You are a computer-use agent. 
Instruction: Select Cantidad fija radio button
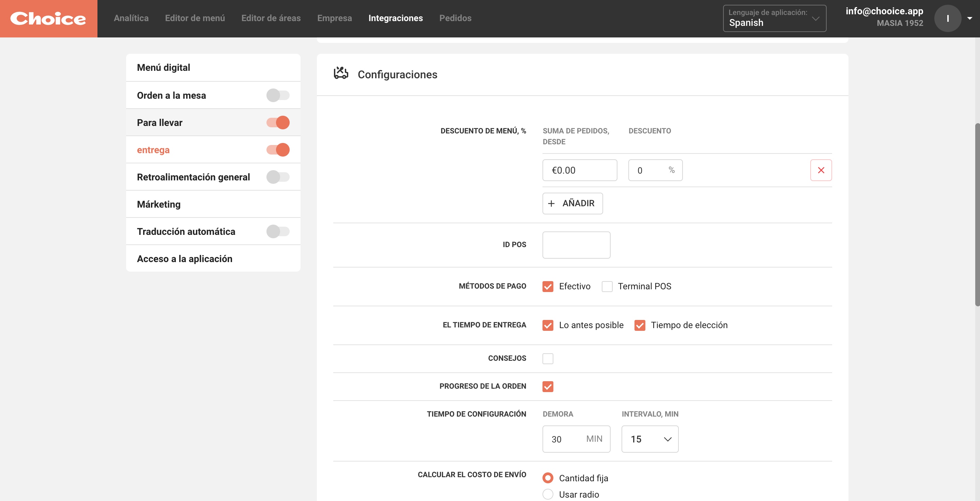548,478
